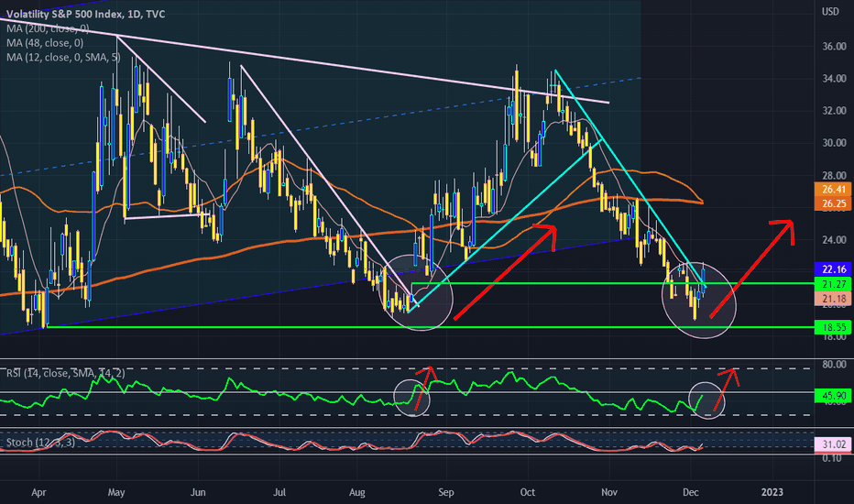This screenshot has height=504, width=854.
Task: Click the USD currency label
Action: click(830, 11)
